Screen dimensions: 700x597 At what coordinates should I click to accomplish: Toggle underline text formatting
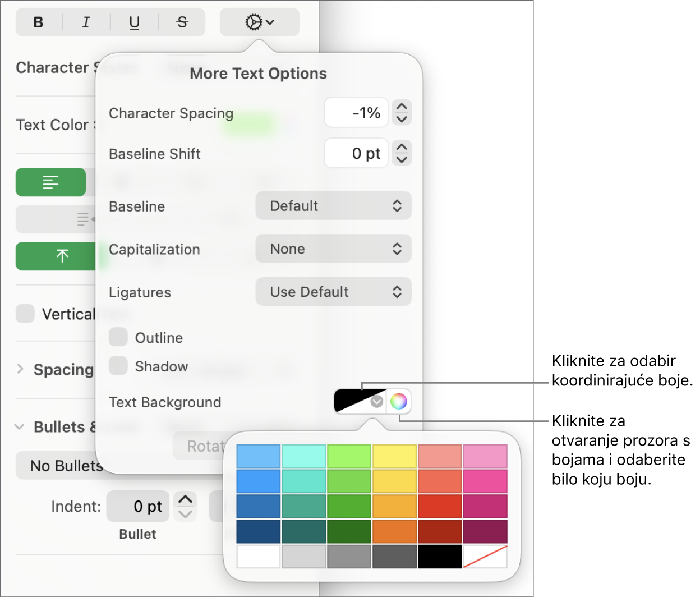135,22
